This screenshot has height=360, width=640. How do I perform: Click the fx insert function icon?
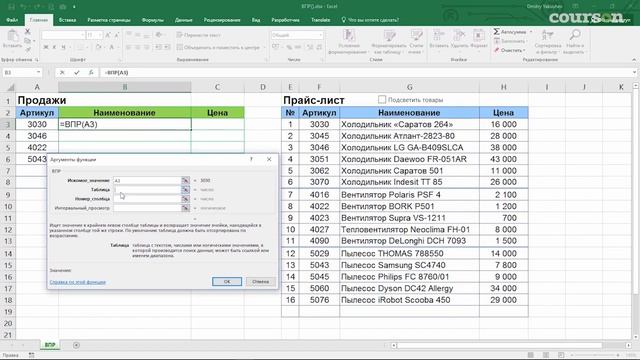91,72
